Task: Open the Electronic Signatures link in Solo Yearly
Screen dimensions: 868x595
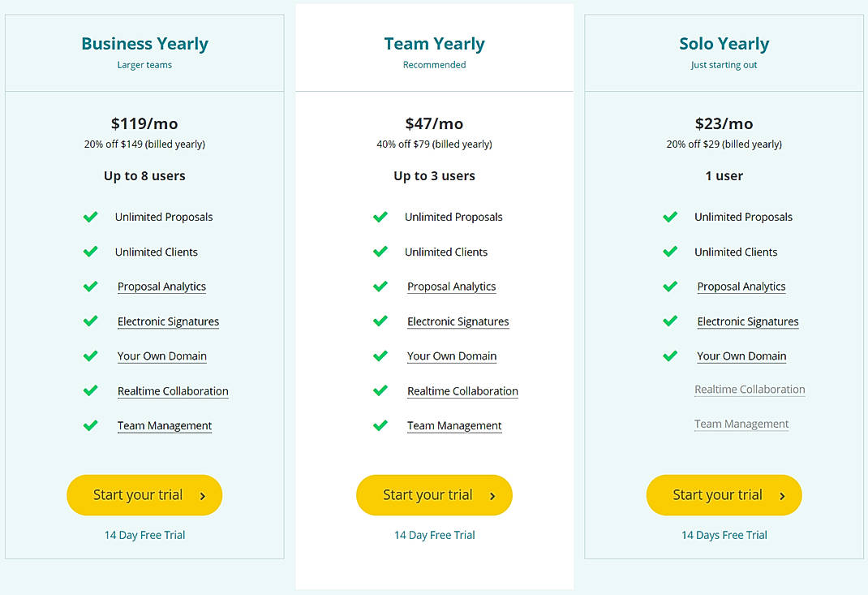Action: click(x=747, y=321)
